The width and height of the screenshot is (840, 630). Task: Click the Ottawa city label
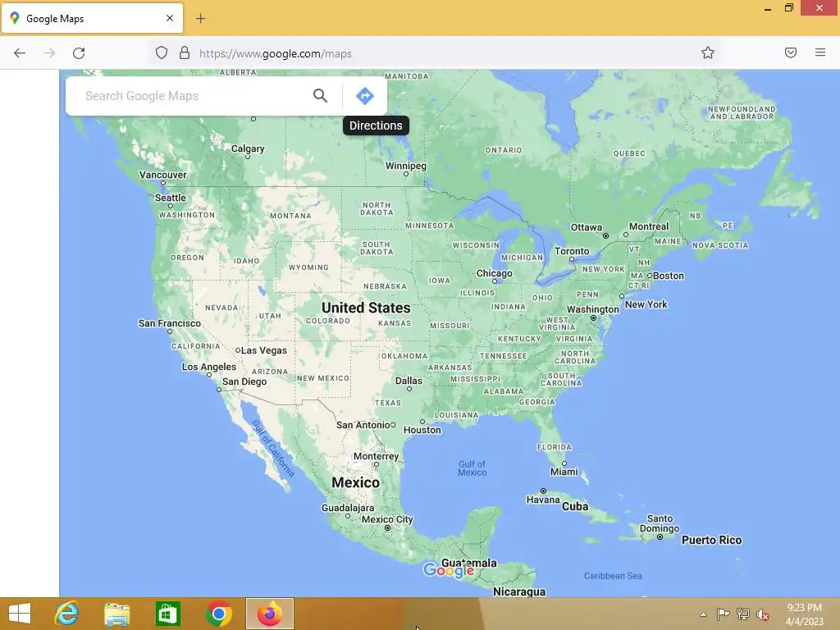coord(586,227)
